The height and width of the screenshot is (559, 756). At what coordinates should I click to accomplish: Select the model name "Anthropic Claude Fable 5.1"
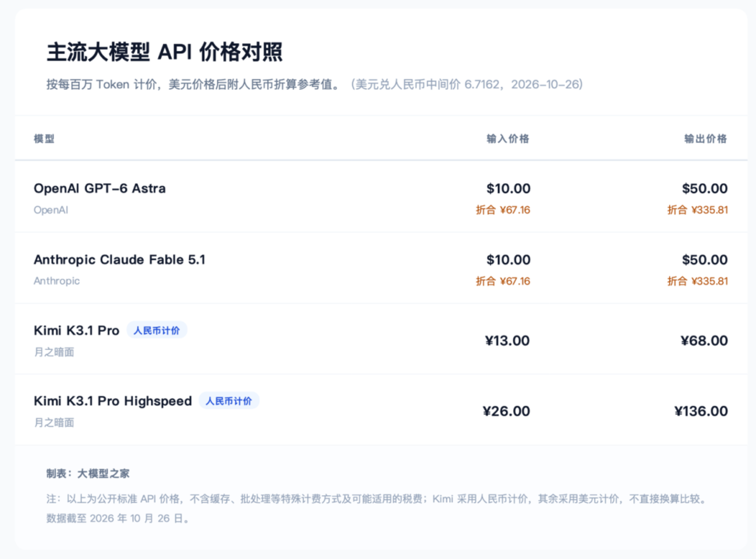[x=120, y=260]
